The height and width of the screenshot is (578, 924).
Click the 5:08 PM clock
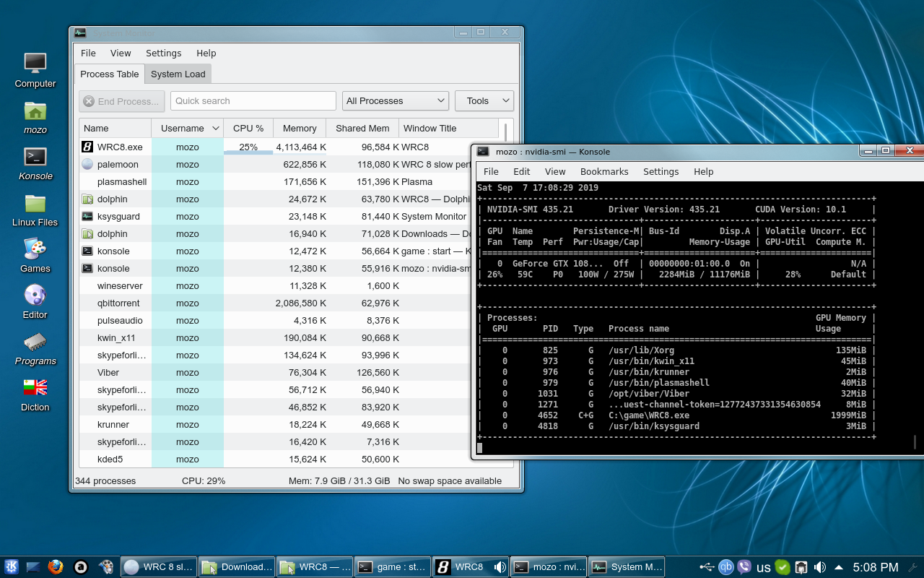pos(876,567)
